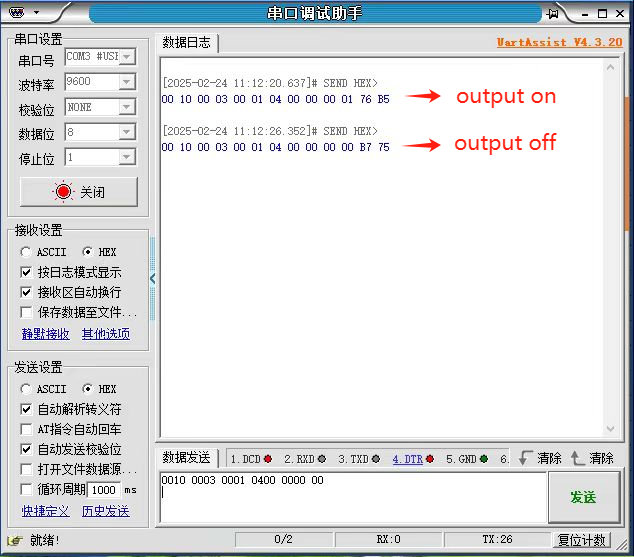
Task: Click the 关闭 port button
Action: click(x=79, y=192)
